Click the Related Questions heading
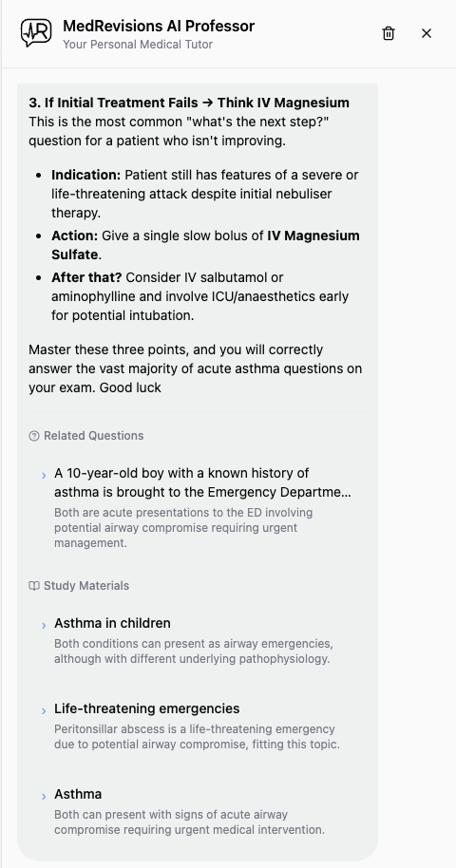Image resolution: width=456 pixels, height=868 pixels. 94,436
